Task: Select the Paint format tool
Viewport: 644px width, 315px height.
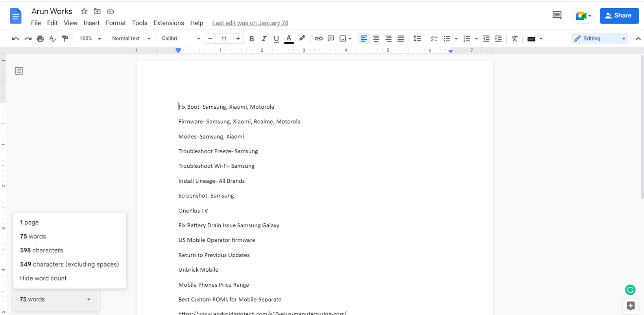Action: pos(65,39)
